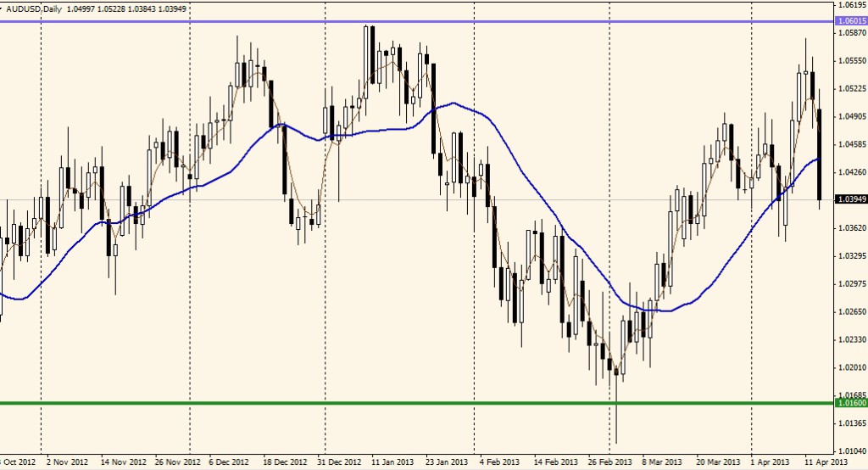Click the 2 Nov 2012 date label
This screenshot has height=470, width=868.
click(69, 463)
